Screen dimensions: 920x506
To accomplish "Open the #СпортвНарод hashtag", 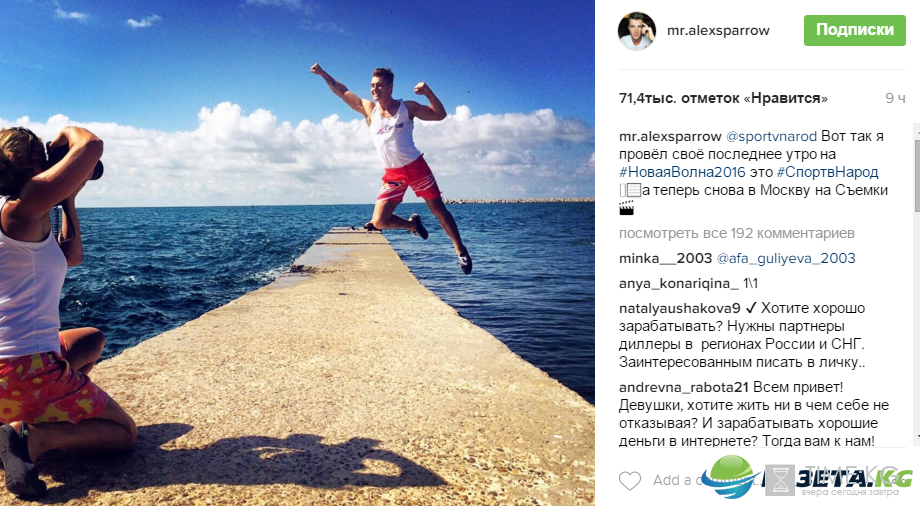I will [x=827, y=173].
